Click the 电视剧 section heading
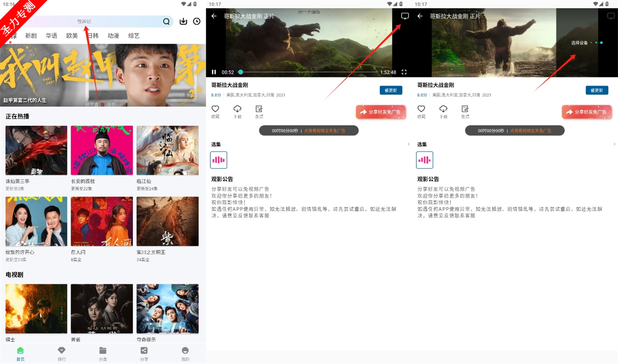 click(x=14, y=275)
